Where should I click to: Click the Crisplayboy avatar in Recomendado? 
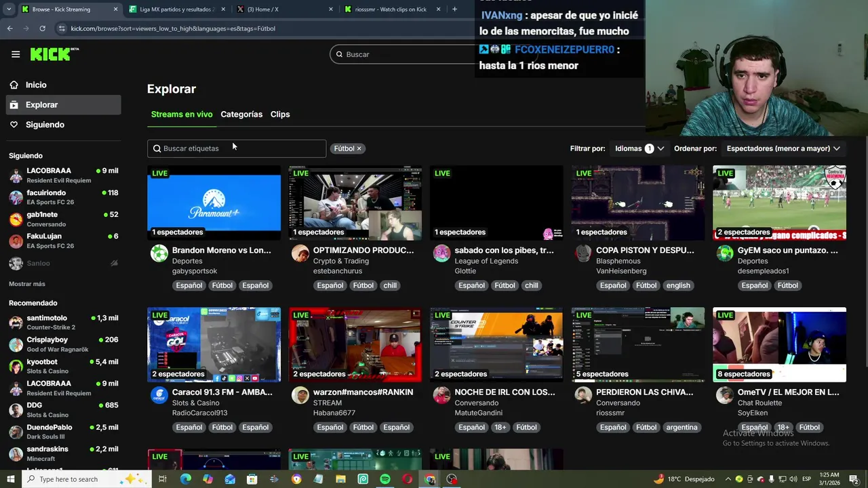tap(16, 344)
